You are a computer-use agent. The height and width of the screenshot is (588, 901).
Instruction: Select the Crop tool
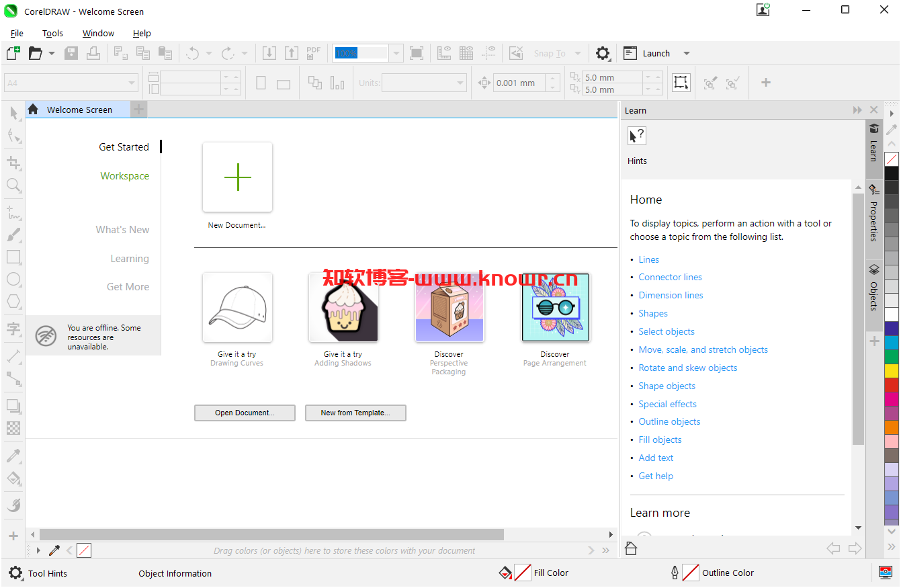(13, 163)
